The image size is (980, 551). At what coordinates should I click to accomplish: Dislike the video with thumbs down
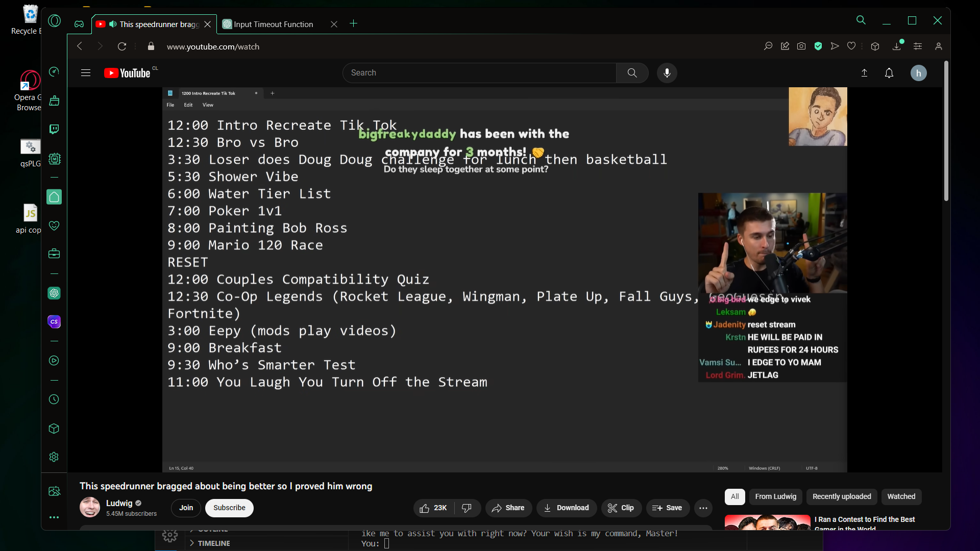tap(467, 508)
